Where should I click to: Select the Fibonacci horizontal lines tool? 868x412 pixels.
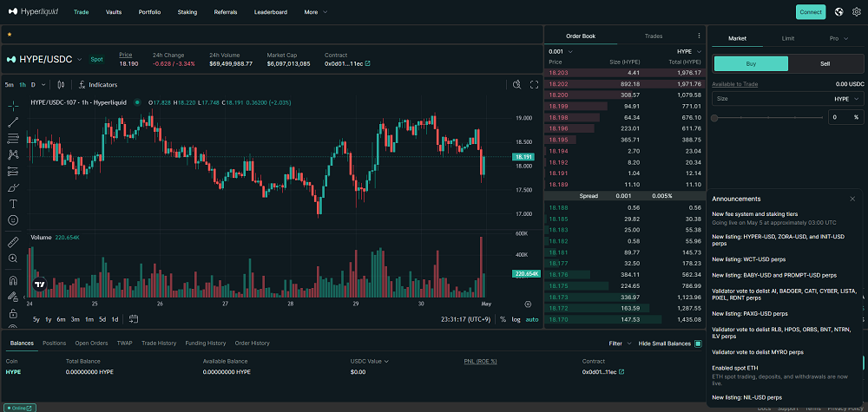pyautogui.click(x=13, y=138)
